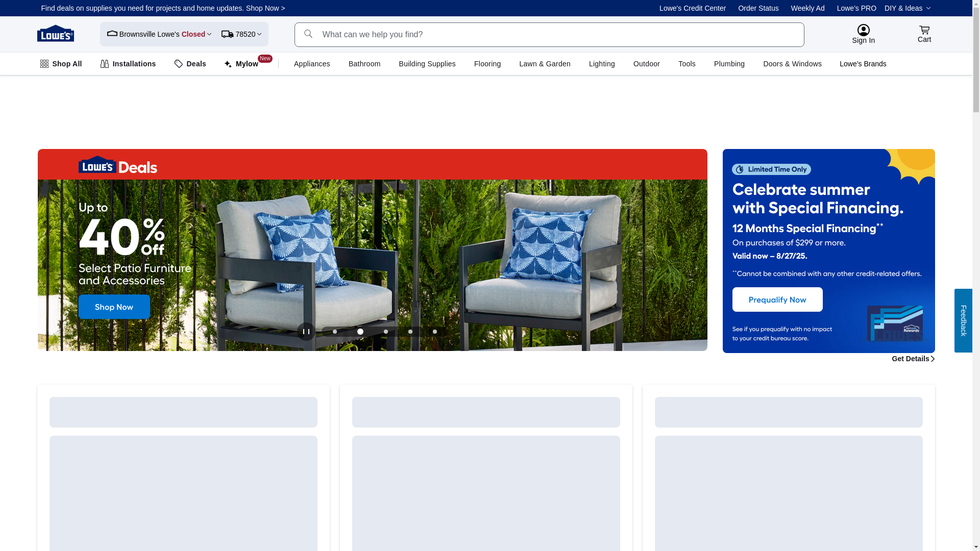Open the Plumbing category
The height and width of the screenshot is (551, 980).
coord(729,64)
